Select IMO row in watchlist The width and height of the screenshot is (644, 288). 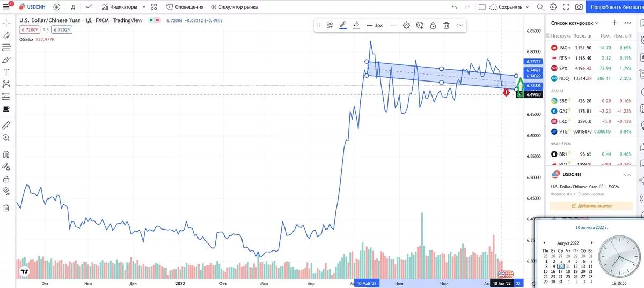[x=591, y=48]
